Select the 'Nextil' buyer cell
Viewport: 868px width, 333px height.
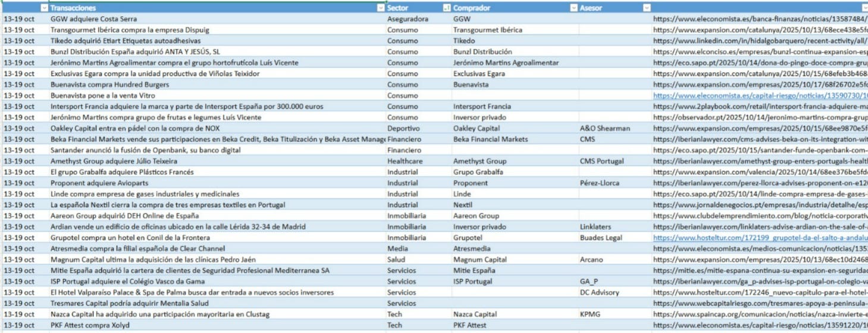(515, 205)
